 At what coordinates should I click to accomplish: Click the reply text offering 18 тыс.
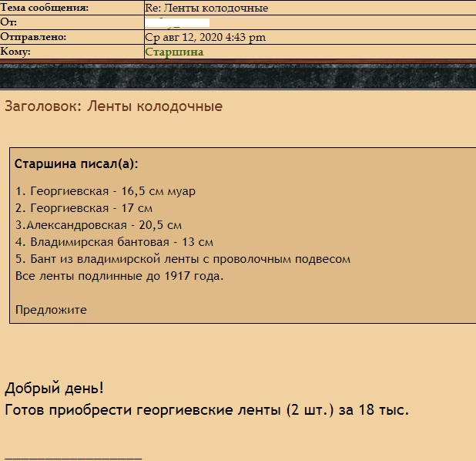tap(206, 409)
